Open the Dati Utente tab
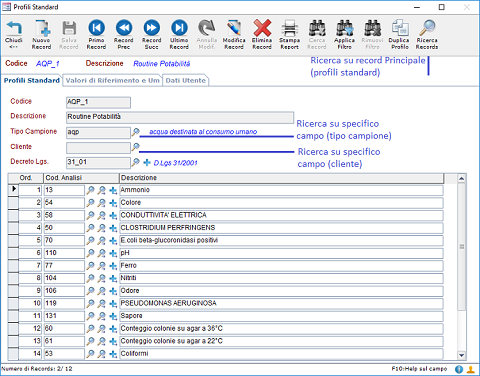 pyautogui.click(x=186, y=81)
